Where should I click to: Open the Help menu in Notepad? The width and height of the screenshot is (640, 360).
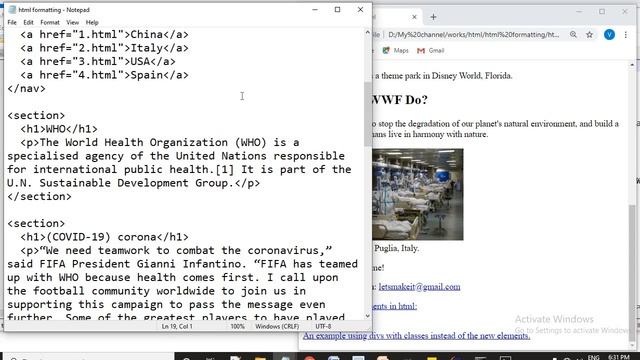(x=92, y=22)
